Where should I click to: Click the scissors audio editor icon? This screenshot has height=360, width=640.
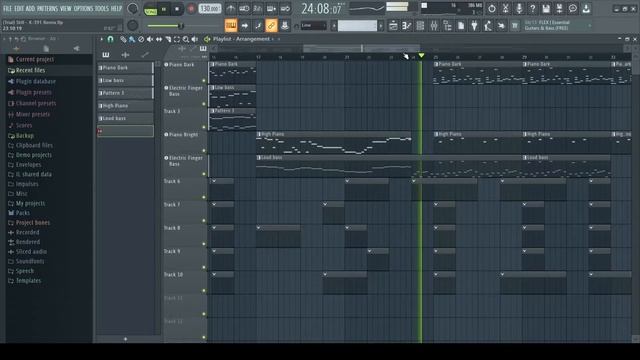505,9
